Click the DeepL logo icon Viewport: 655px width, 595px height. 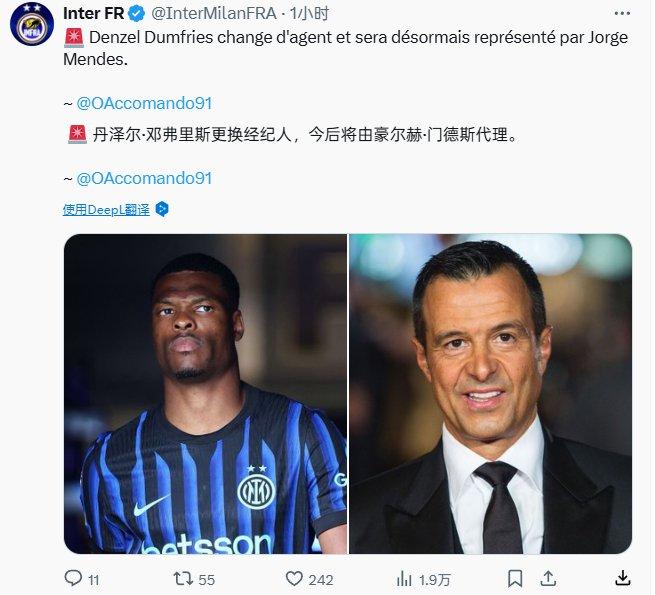[162, 209]
